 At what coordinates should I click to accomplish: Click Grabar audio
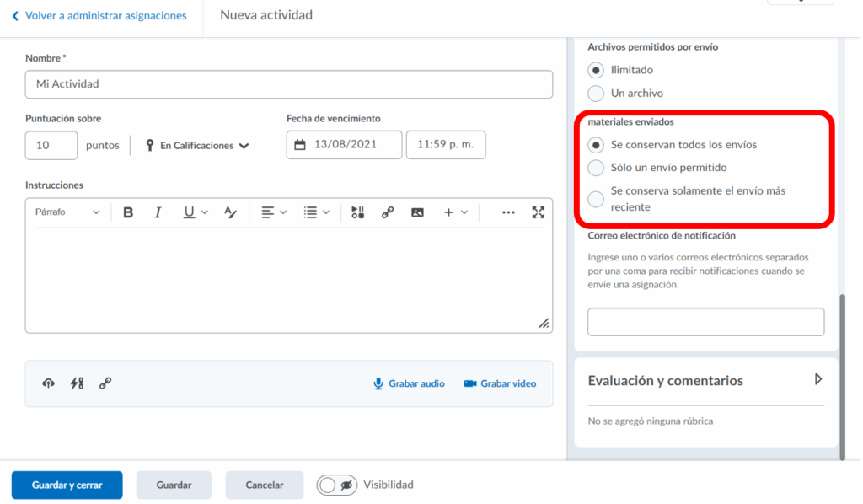pyautogui.click(x=409, y=383)
